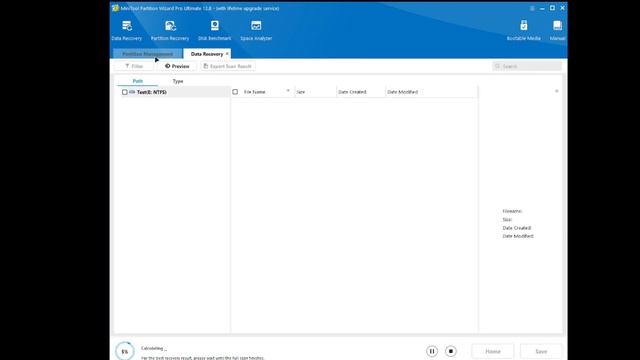Click the Filter button
The image size is (640, 360).
[134, 66]
